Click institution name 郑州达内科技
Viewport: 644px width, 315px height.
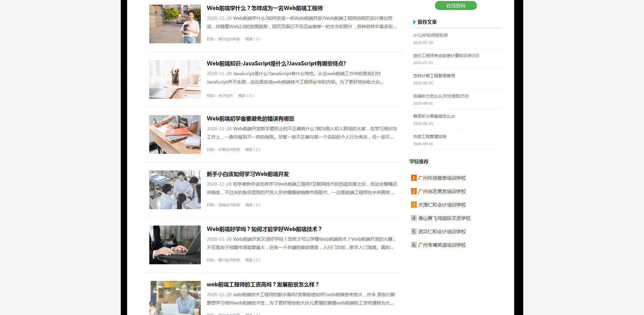pyautogui.click(x=229, y=39)
